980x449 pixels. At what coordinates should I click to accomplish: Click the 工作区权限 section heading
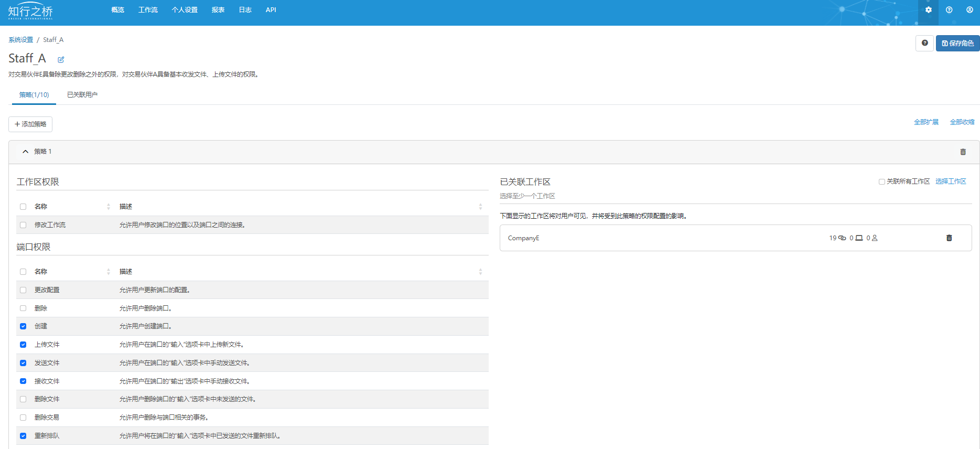pos(38,182)
